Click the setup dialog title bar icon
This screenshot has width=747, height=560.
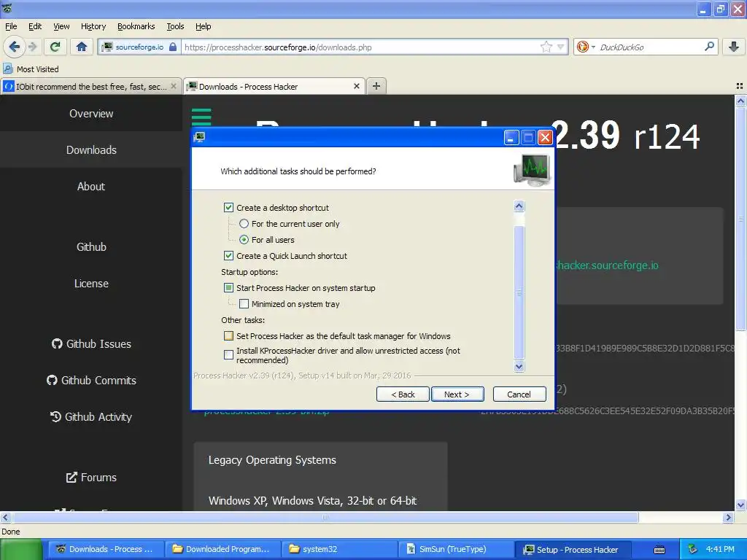pyautogui.click(x=200, y=137)
